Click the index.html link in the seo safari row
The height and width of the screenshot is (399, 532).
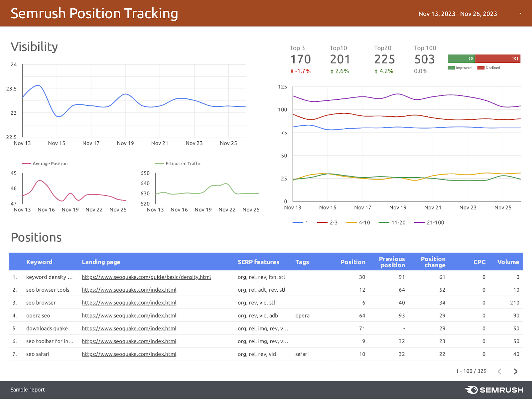[x=129, y=354]
